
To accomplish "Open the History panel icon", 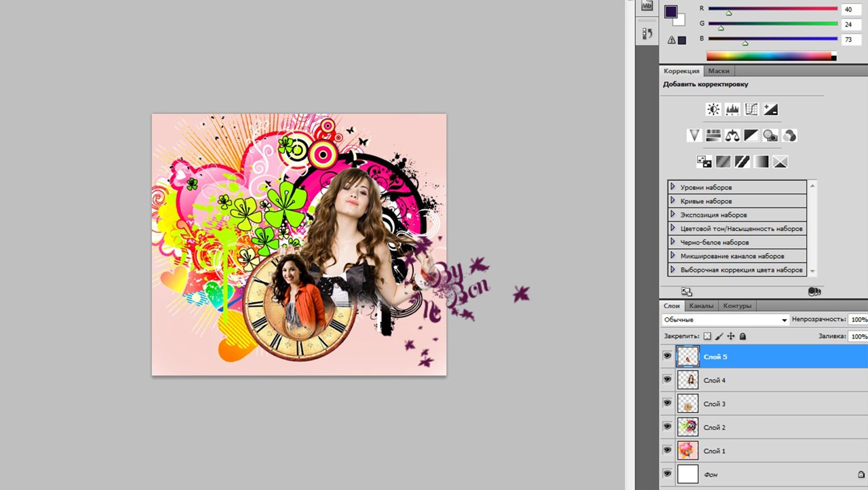I will point(647,33).
